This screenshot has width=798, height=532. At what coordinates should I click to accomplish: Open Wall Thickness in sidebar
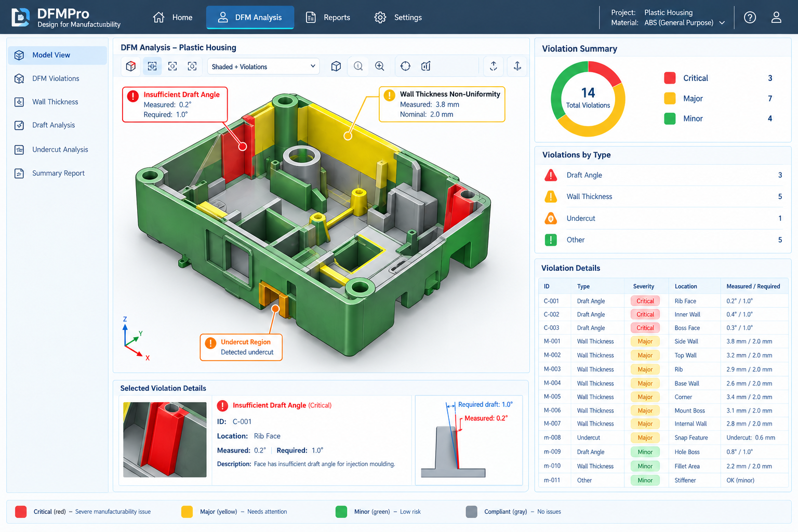point(57,102)
